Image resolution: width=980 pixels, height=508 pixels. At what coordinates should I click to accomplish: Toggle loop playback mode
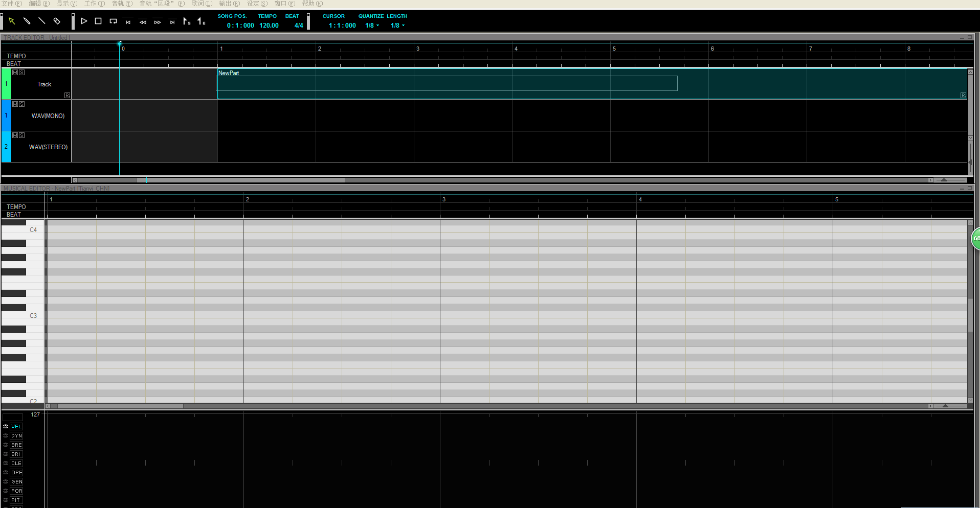(113, 21)
